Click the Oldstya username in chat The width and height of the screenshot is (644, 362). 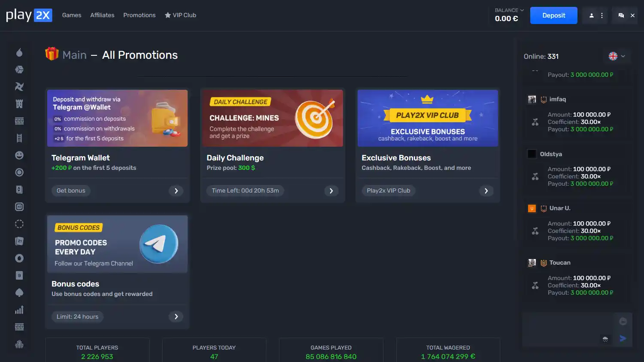(551, 154)
